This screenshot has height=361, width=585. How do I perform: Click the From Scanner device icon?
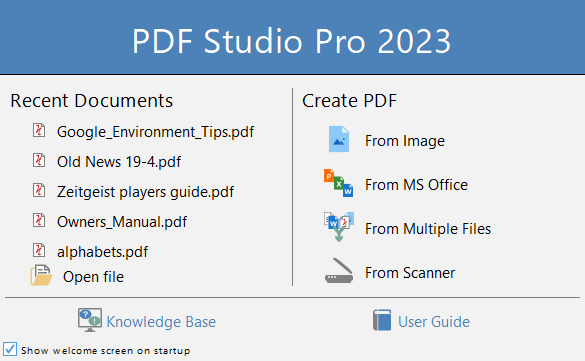tap(339, 271)
